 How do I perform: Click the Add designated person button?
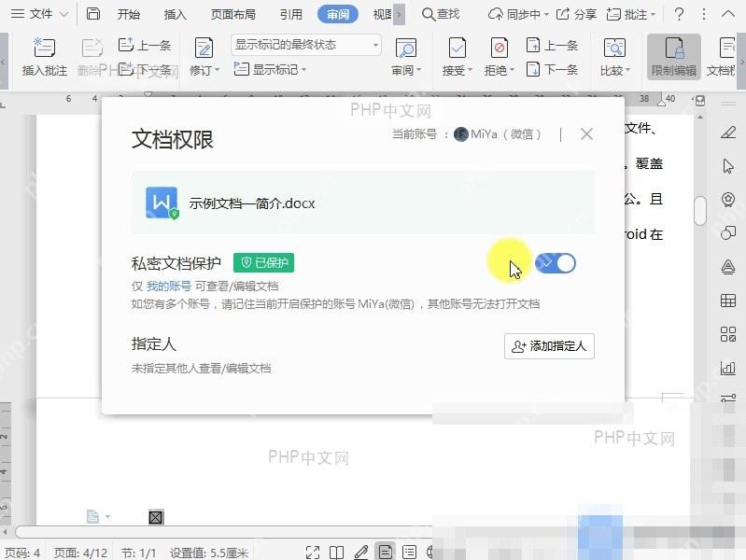[549, 346]
